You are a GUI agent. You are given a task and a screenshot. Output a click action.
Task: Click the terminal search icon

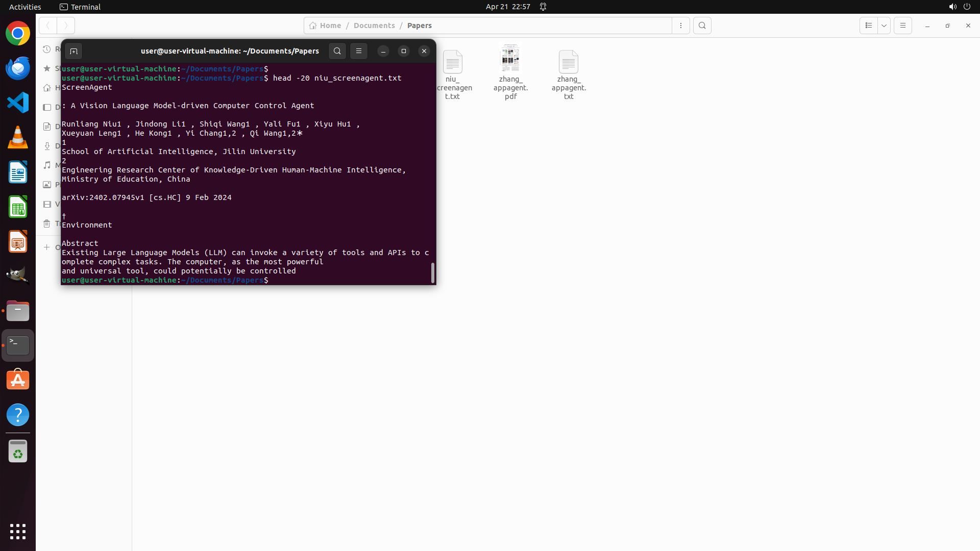(337, 51)
